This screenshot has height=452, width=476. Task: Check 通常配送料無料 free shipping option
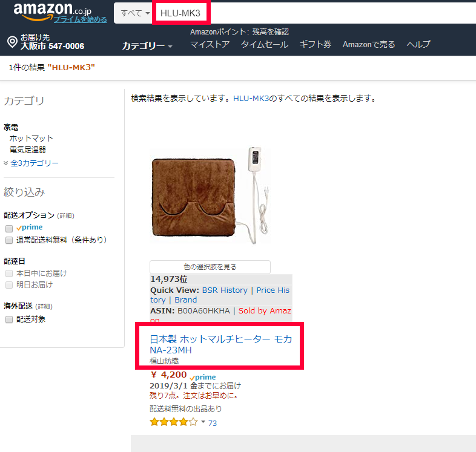pyautogui.click(x=9, y=240)
